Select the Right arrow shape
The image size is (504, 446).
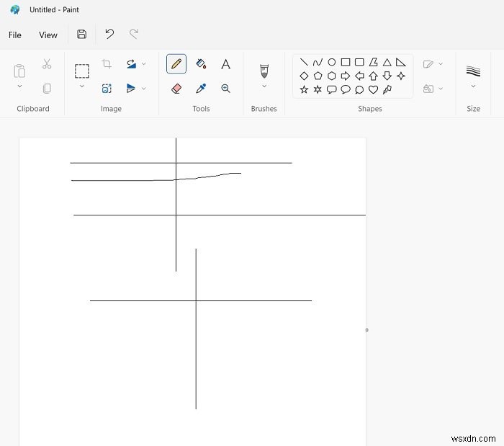pyautogui.click(x=346, y=76)
